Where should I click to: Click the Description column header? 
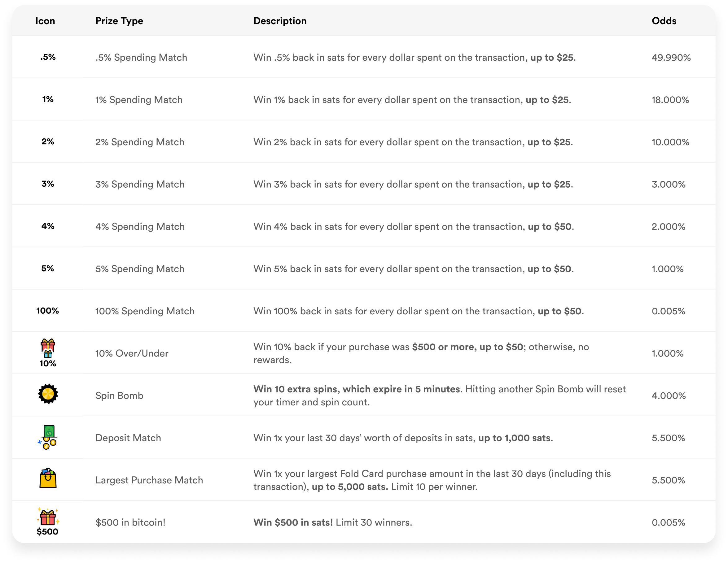tap(280, 21)
